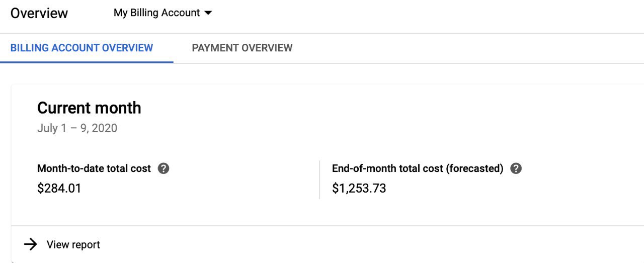
Task: Click the Current month heading
Action: [x=89, y=108]
